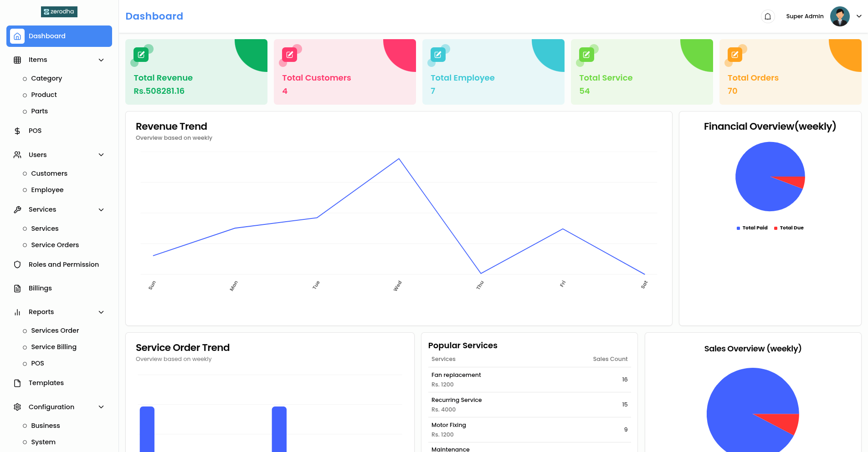The width and height of the screenshot is (868, 452).
Task: Click the Total Service edit icon
Action: pyautogui.click(x=586, y=55)
